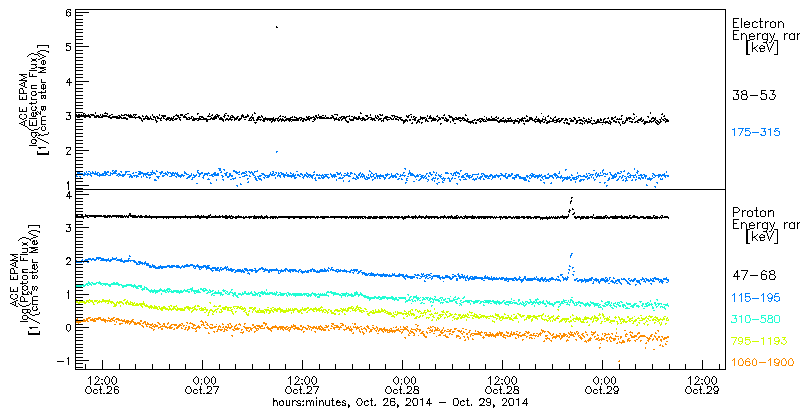The width and height of the screenshot is (800, 410).
Task: Click the blue 175-315 electron legend label
Action: click(x=756, y=133)
